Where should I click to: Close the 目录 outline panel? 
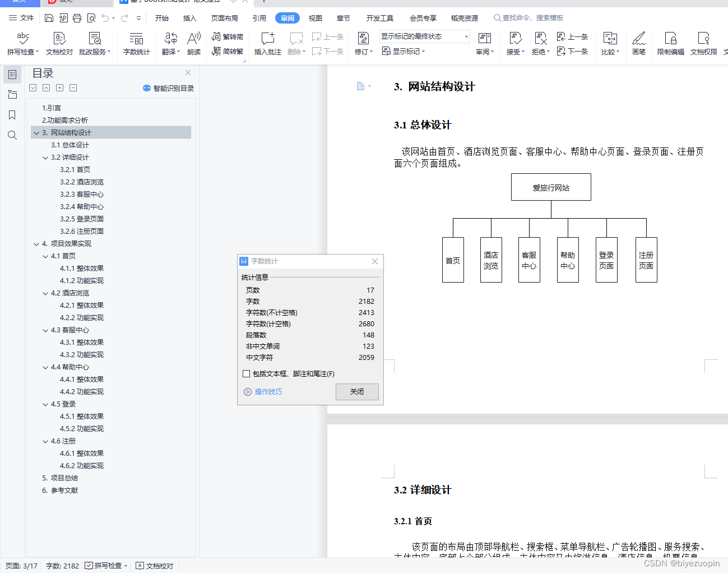(x=188, y=72)
